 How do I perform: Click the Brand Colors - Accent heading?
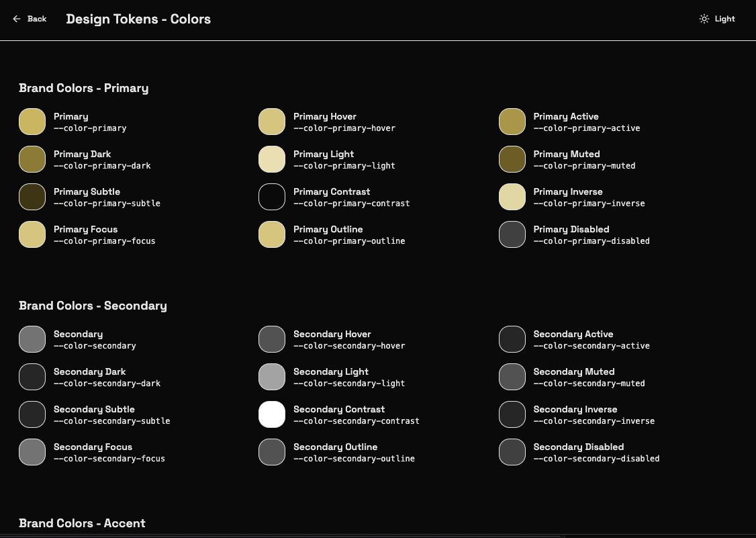pos(82,523)
